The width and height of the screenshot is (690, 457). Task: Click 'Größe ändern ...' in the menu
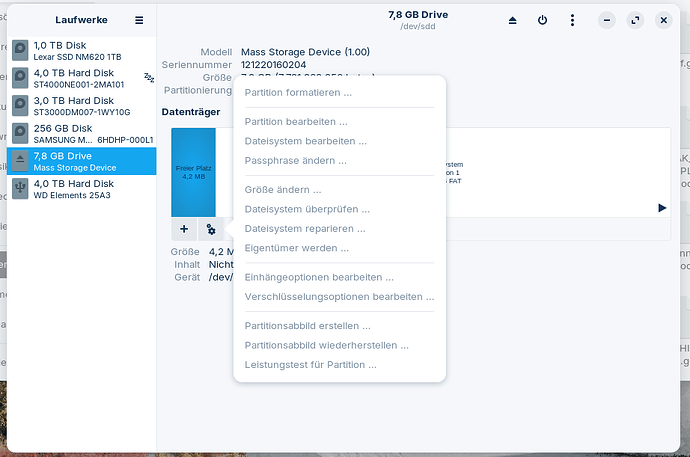(x=283, y=190)
